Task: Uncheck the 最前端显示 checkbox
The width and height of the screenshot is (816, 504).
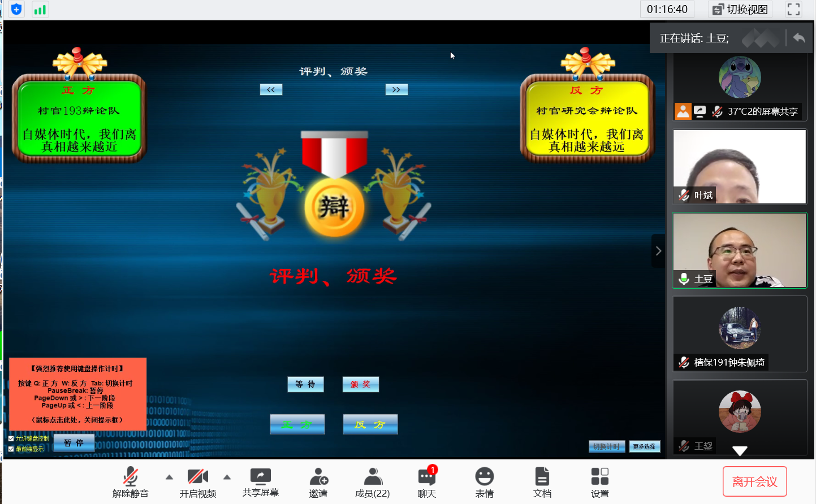Action: click(11, 449)
